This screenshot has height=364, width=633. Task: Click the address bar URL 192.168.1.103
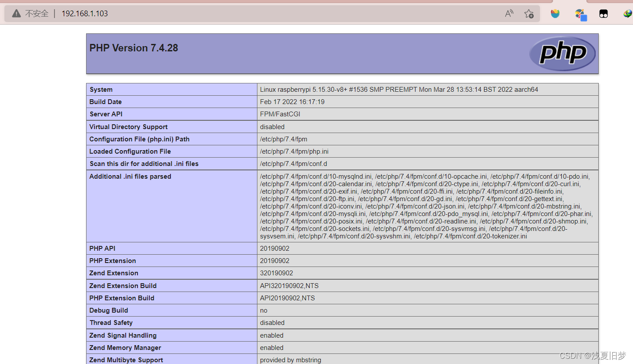[x=85, y=14]
